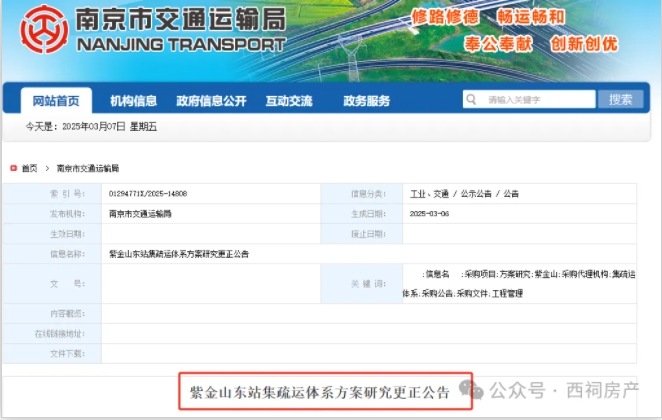Select the 政府信息公开 menu item

211,101
